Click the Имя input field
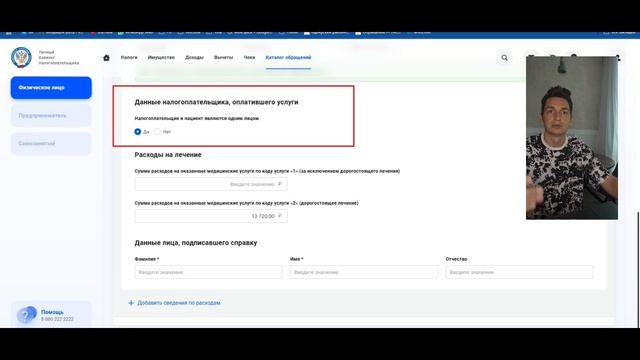 (x=364, y=272)
